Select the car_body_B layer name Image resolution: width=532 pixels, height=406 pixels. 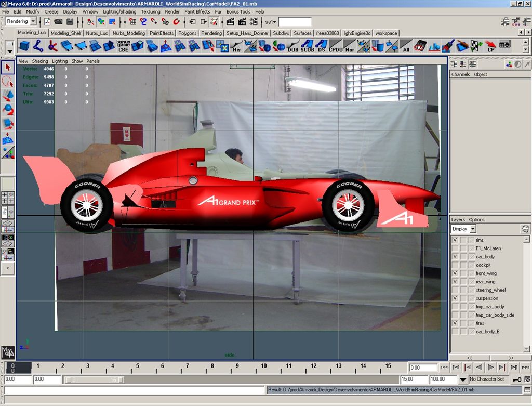487,332
